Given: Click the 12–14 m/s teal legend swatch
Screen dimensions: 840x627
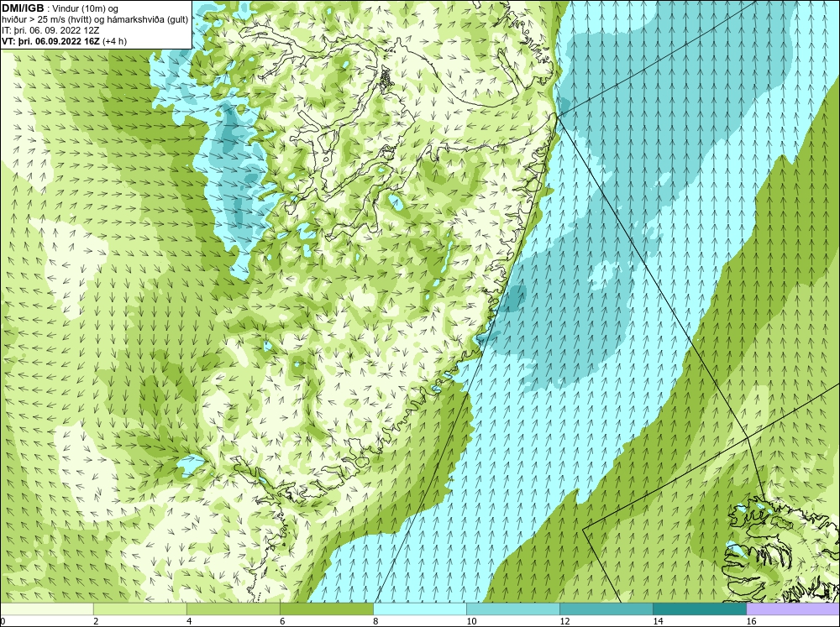Looking at the screenshot, I should pos(606,609).
